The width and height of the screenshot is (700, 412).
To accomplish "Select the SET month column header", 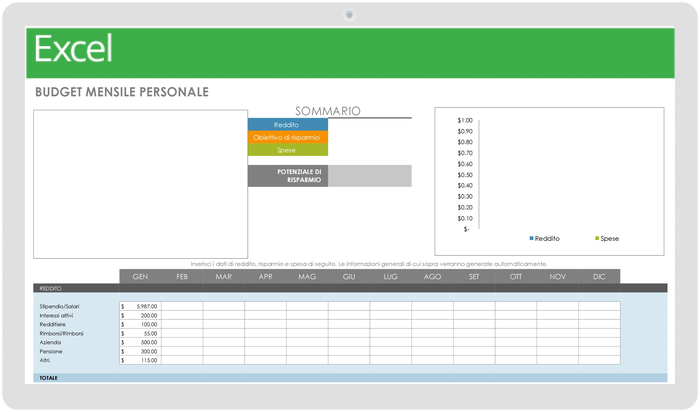I will tap(474, 276).
